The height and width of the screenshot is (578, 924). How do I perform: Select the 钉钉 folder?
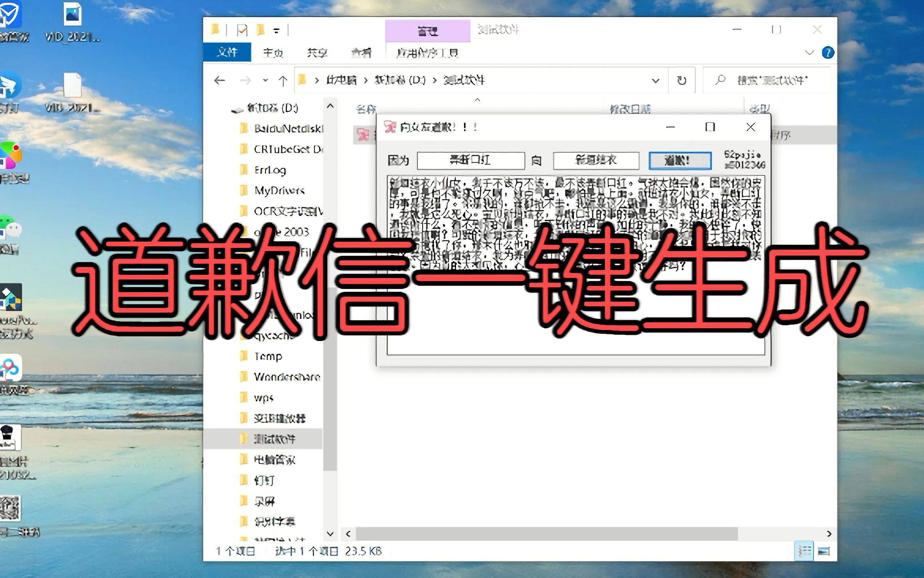pos(257,480)
